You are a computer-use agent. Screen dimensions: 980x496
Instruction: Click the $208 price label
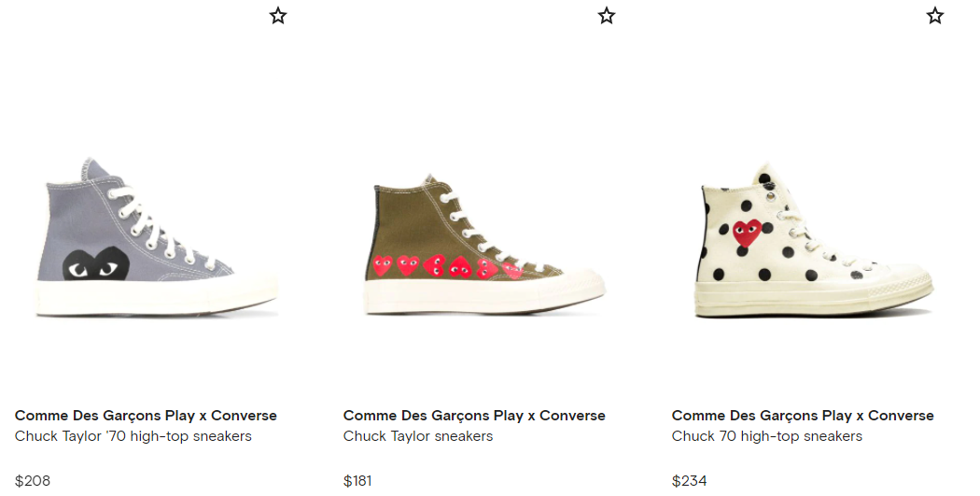point(33,481)
